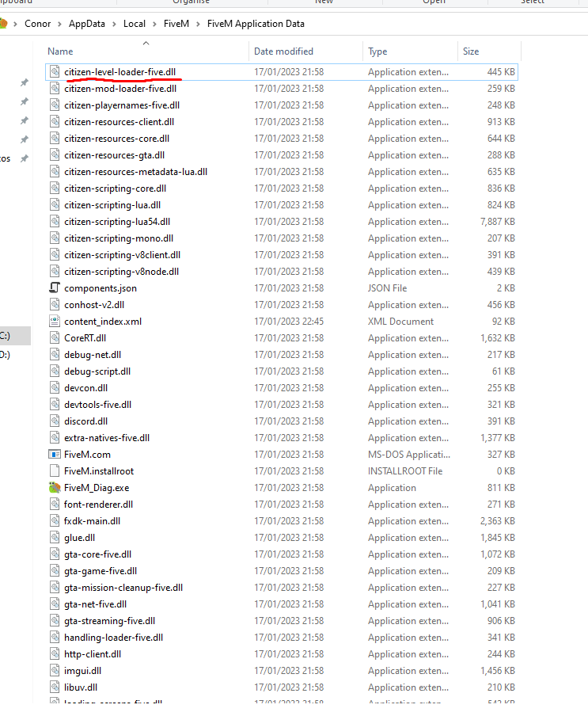This screenshot has width=588, height=716.
Task: Click the FiveM.installroot blank file icon
Action: [x=55, y=470]
